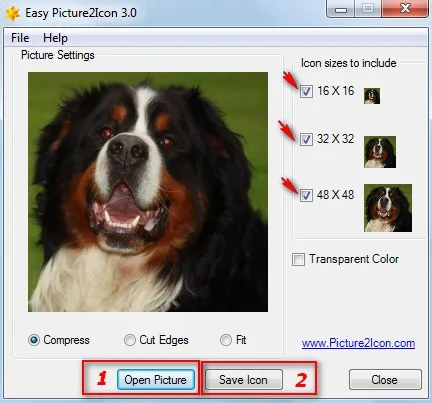Select the Cut Edges radio option

(130, 340)
